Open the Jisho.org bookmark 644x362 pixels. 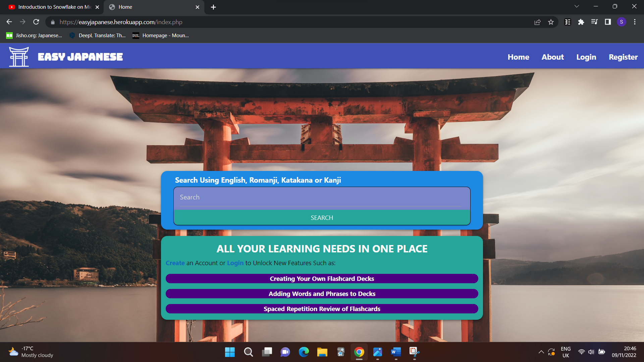pyautogui.click(x=34, y=36)
